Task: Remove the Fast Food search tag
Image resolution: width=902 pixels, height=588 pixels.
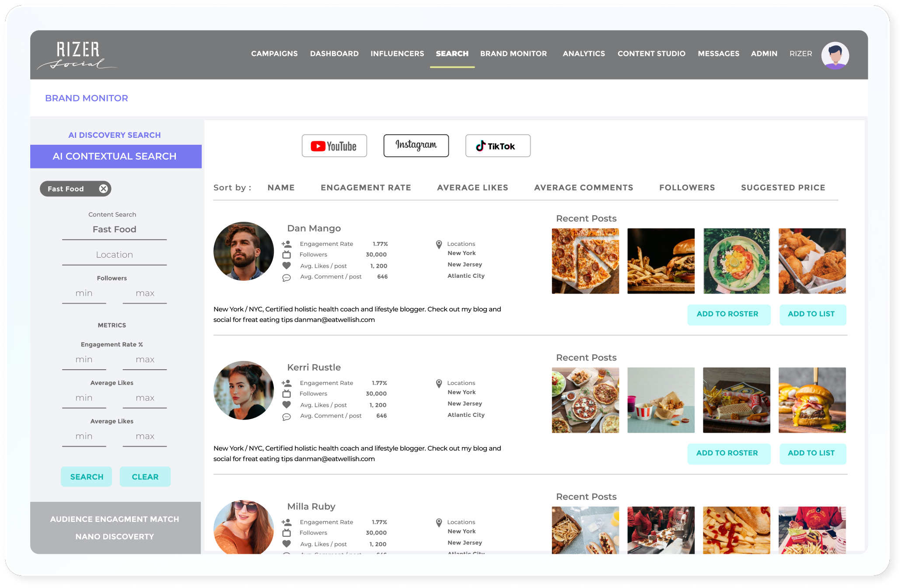Action: click(x=103, y=189)
